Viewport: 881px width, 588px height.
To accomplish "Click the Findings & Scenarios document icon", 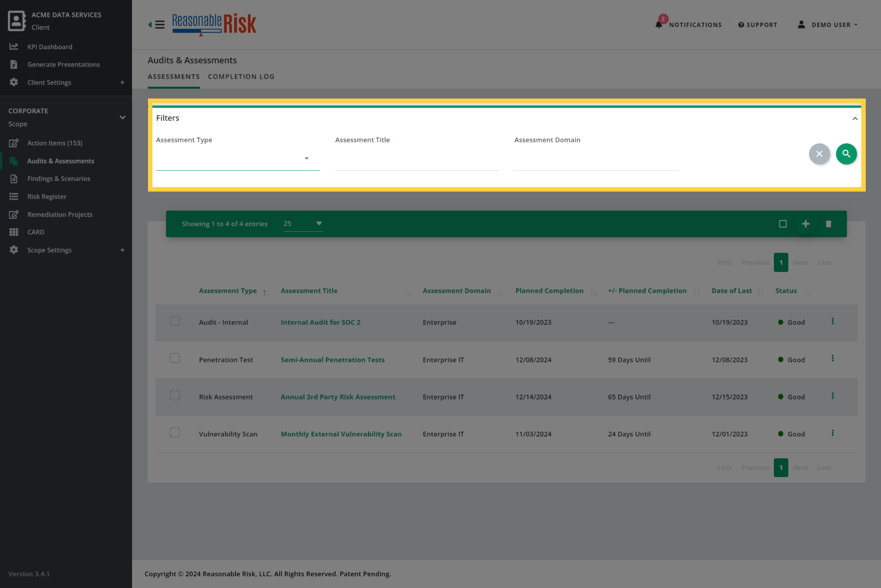I will tap(14, 179).
